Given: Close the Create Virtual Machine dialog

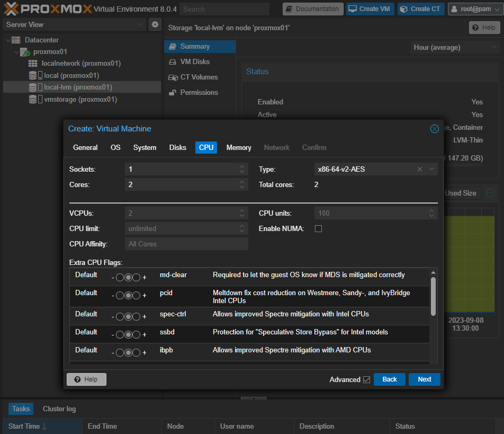Looking at the screenshot, I should coord(434,129).
